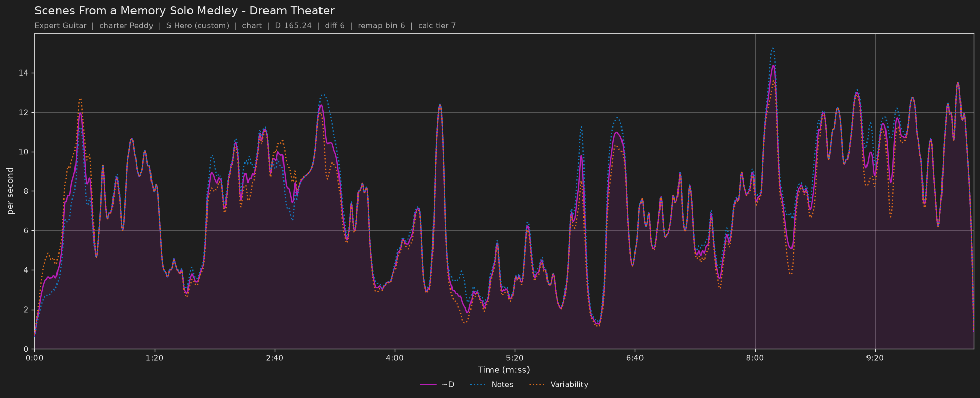Click the orange dotted Variability legend swatch
The image size is (980, 398).
(x=536, y=385)
